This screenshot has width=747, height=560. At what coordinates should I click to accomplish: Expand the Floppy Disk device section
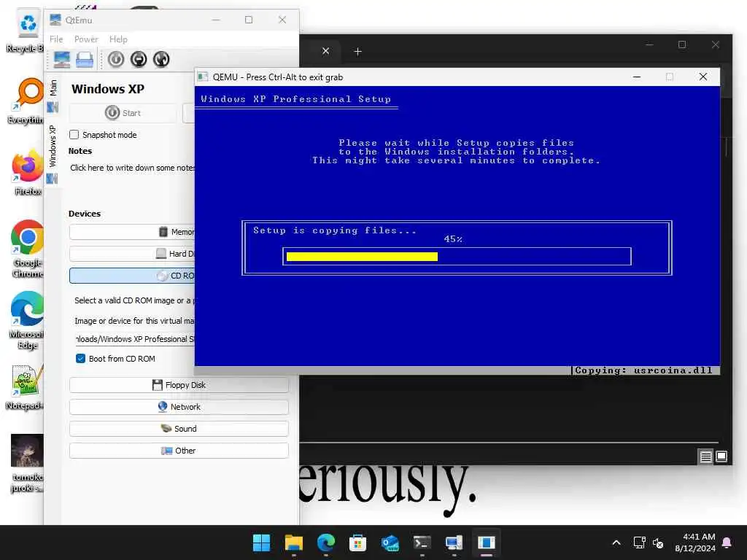coord(179,385)
